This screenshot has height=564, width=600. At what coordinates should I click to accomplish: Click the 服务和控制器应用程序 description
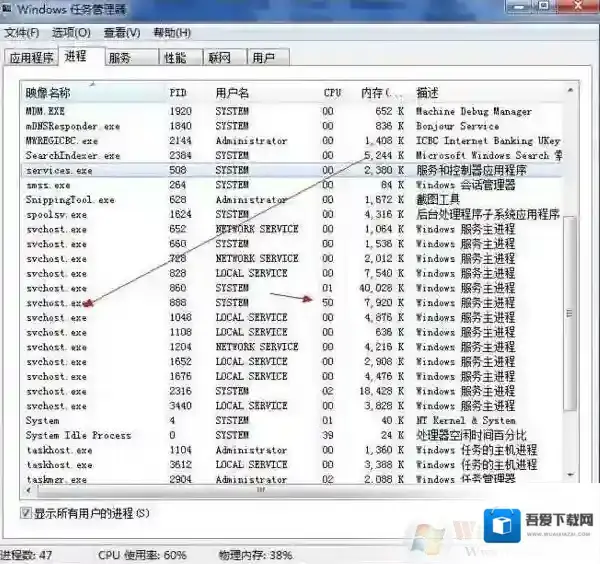coord(471,170)
